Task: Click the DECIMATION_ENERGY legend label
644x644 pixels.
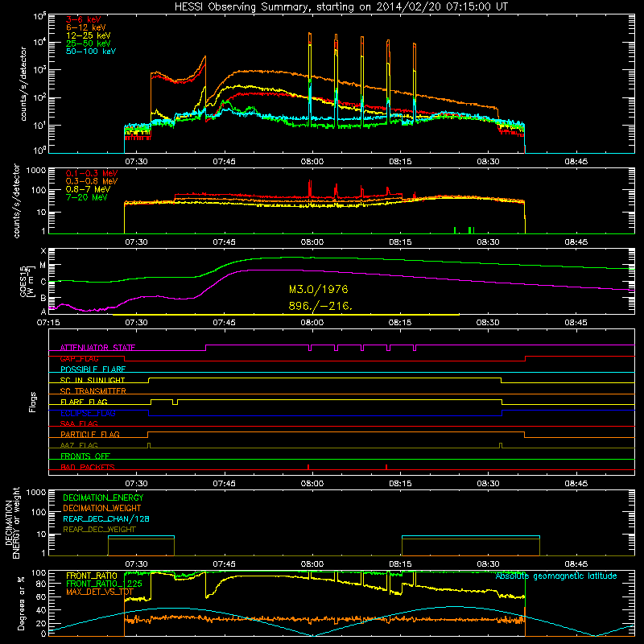Action: click(x=103, y=497)
